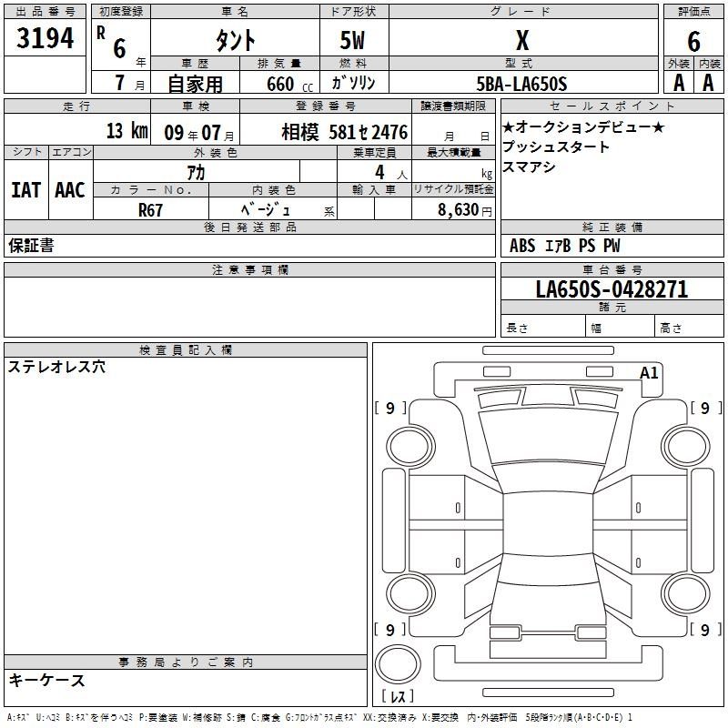Click the "出品番号" header

point(45,12)
